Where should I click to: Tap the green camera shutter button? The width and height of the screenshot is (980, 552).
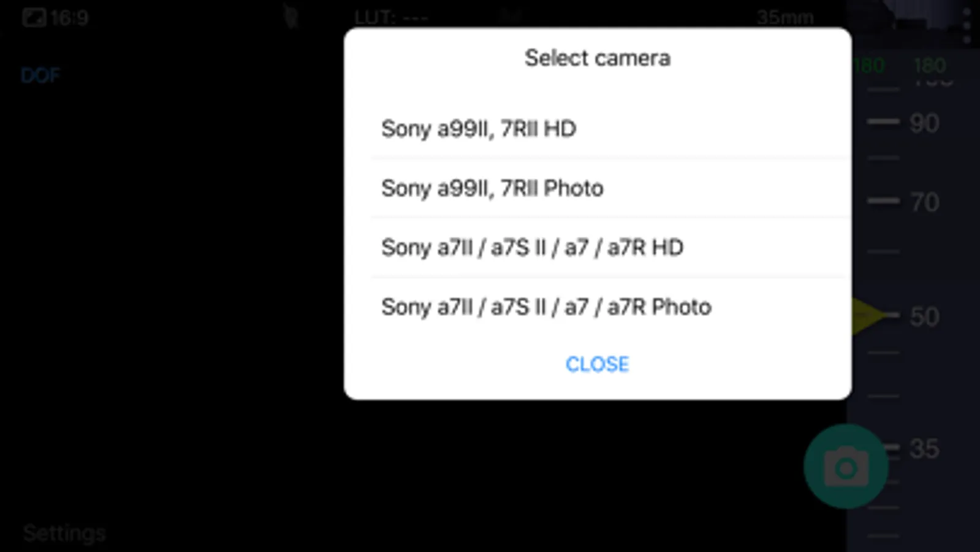pyautogui.click(x=846, y=467)
